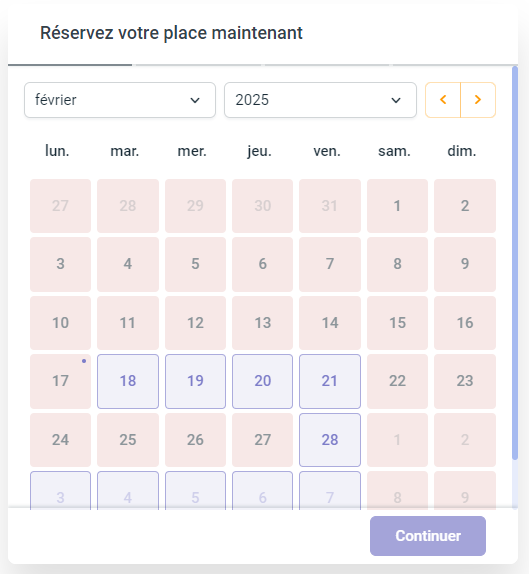
Task: Click the unavailable date February 14
Action: (330, 323)
